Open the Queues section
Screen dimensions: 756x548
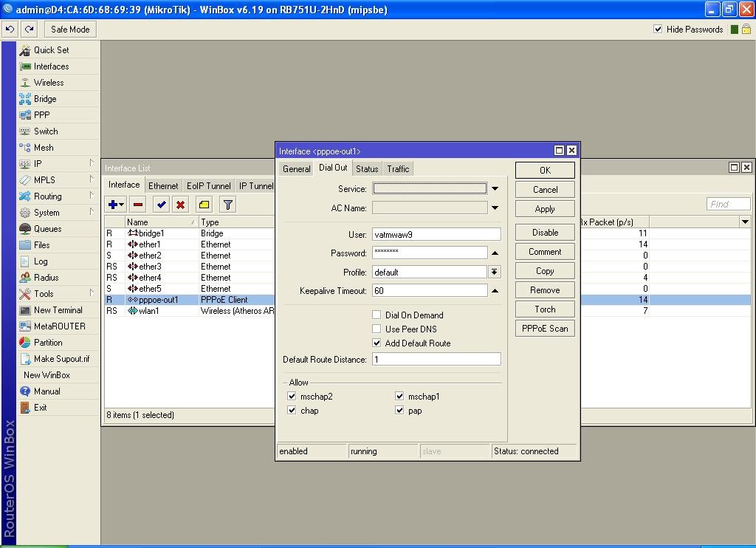click(47, 229)
